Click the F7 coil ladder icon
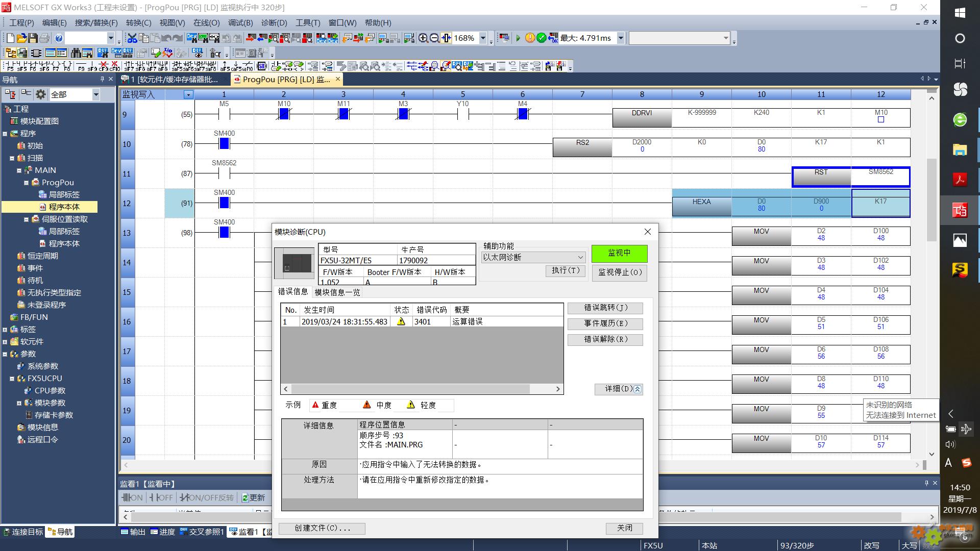The width and height of the screenshot is (980, 551). point(56,66)
